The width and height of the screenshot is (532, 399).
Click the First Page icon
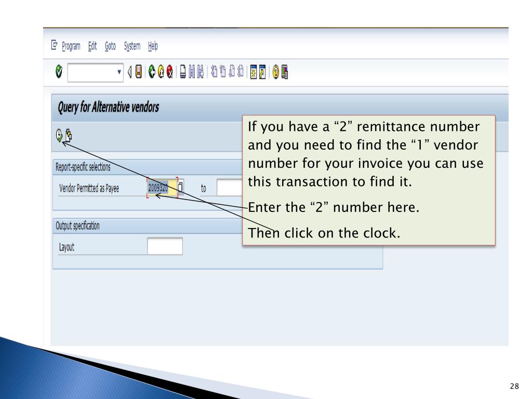click(214, 72)
